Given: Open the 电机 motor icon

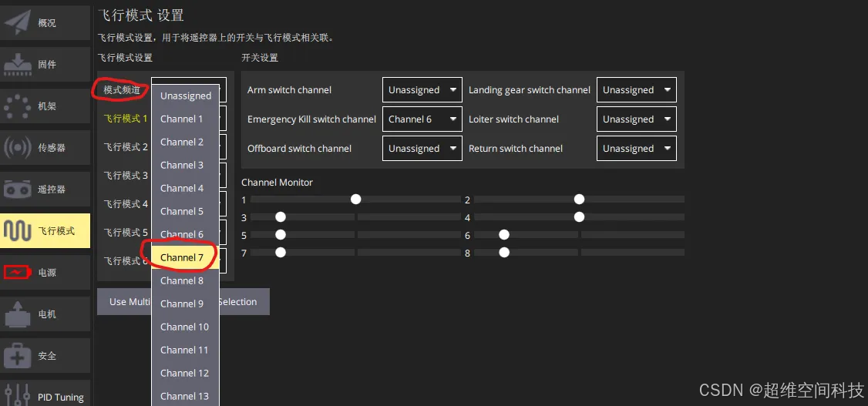Looking at the screenshot, I should tap(17, 314).
